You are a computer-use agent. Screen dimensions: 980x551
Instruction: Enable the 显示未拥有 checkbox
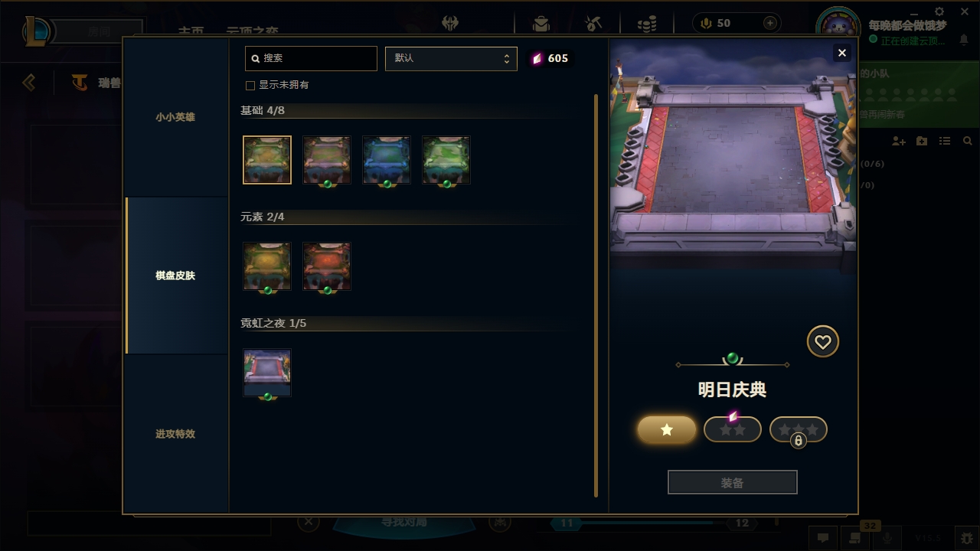[250, 85]
